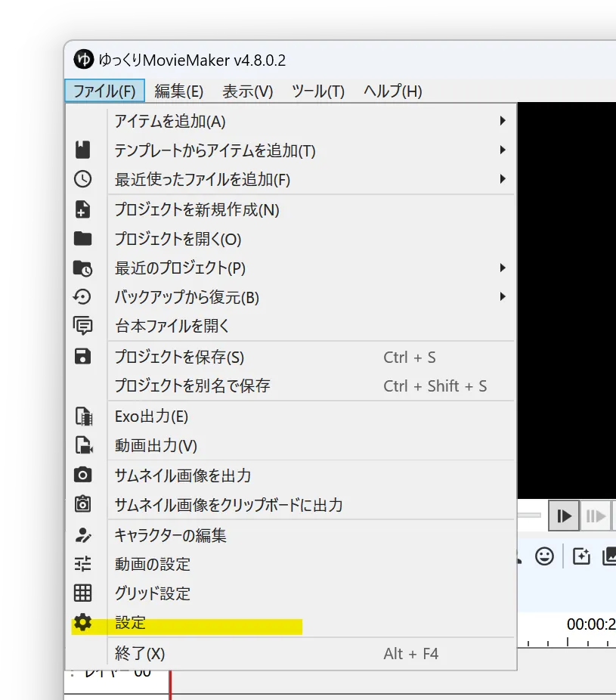616x700 pixels.
Task: Open キャラクターの編集
Action: (291, 534)
